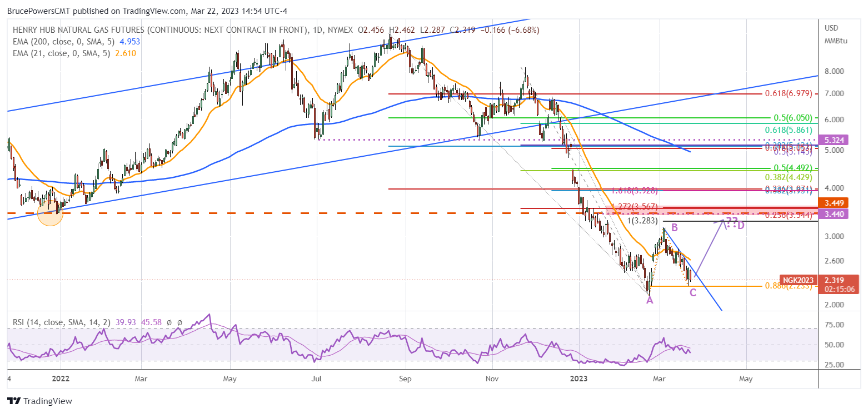This screenshot has width=868, height=413.
Task: Select the 0.5(6.050) Fibonacci label
Action: tap(794, 118)
